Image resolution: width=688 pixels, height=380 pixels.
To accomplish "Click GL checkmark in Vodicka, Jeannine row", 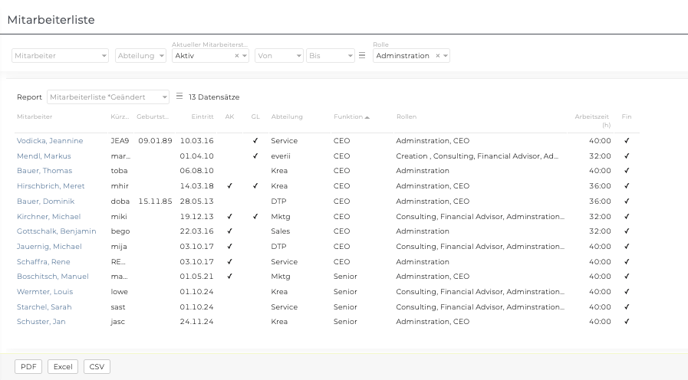I will point(255,141).
